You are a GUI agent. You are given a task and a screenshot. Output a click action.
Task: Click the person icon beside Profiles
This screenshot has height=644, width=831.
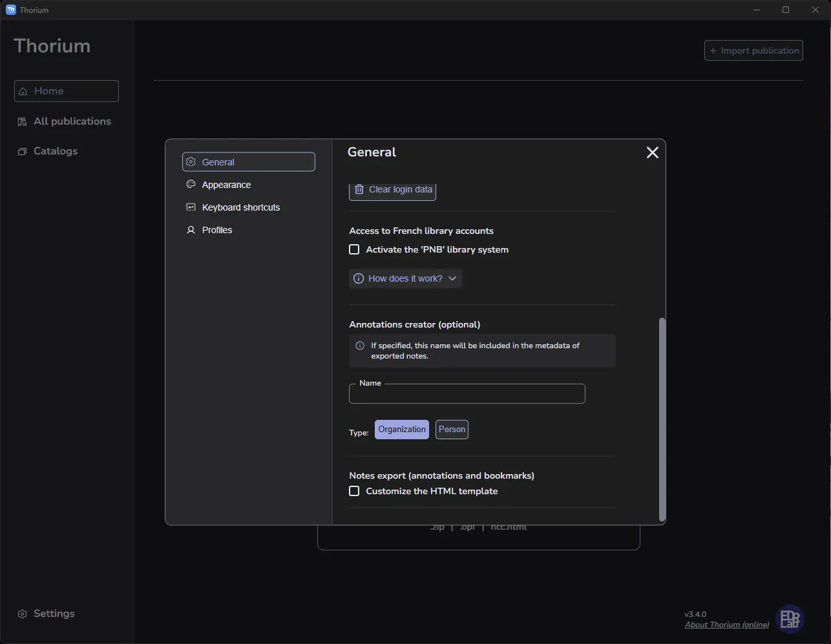[191, 230]
